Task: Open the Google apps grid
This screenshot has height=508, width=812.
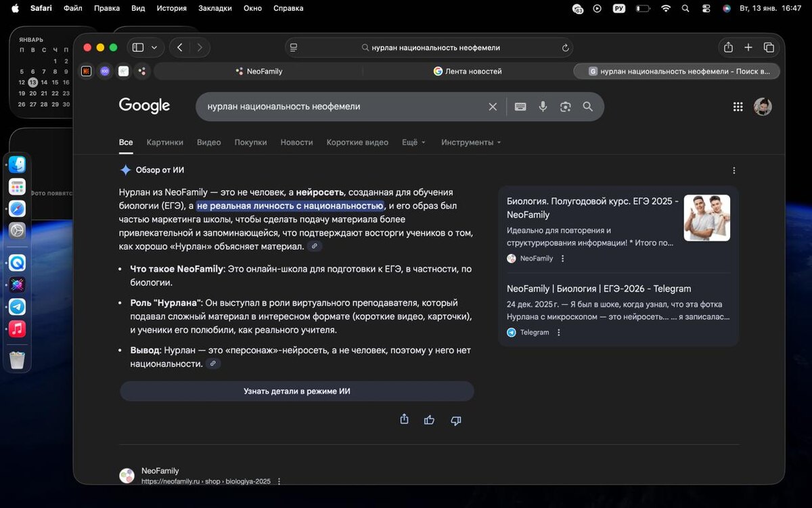Action: (x=738, y=106)
